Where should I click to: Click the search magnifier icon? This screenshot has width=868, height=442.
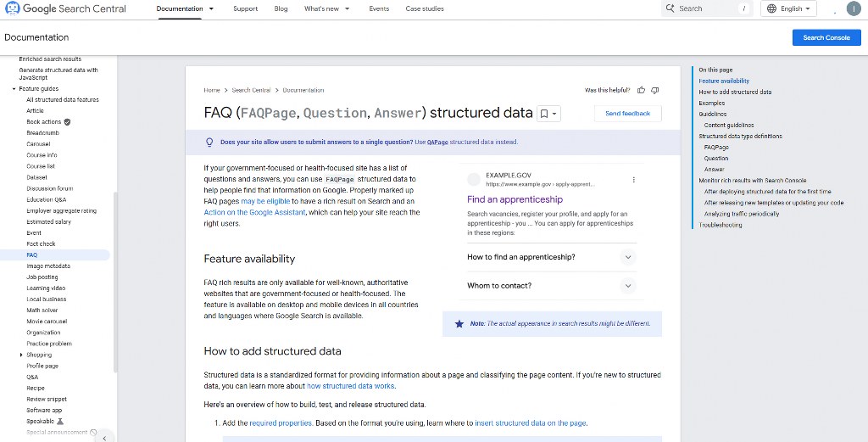[670, 8]
